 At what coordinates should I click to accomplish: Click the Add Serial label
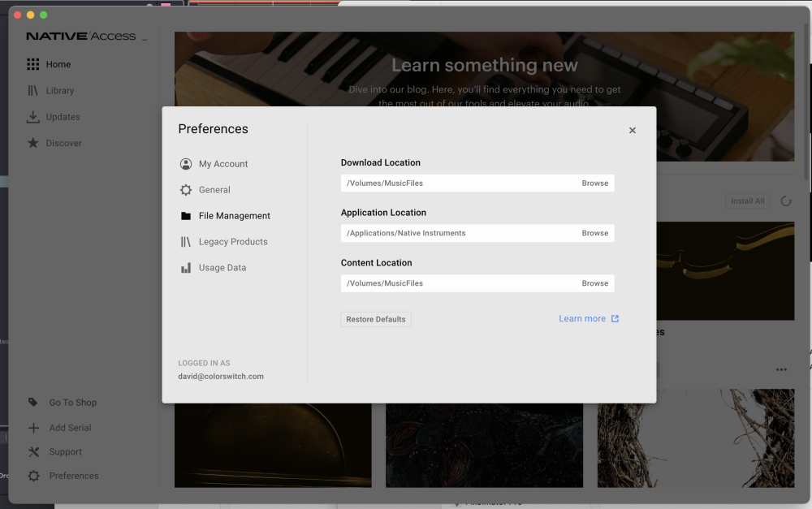pos(70,428)
